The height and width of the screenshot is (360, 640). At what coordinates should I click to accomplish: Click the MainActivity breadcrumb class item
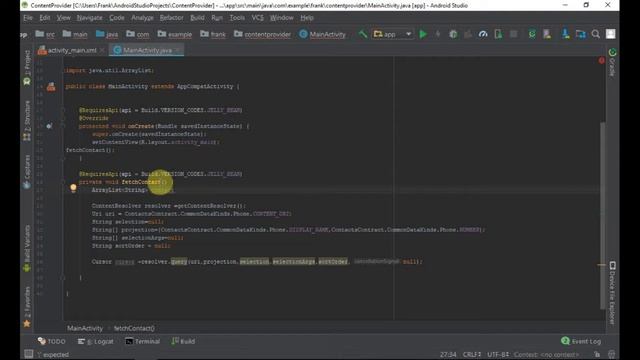coord(322,34)
